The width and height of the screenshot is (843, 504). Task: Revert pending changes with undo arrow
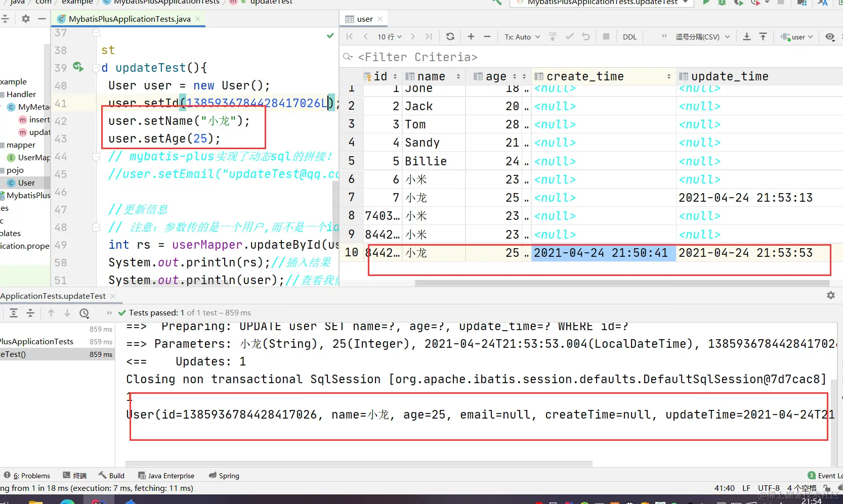(586, 36)
